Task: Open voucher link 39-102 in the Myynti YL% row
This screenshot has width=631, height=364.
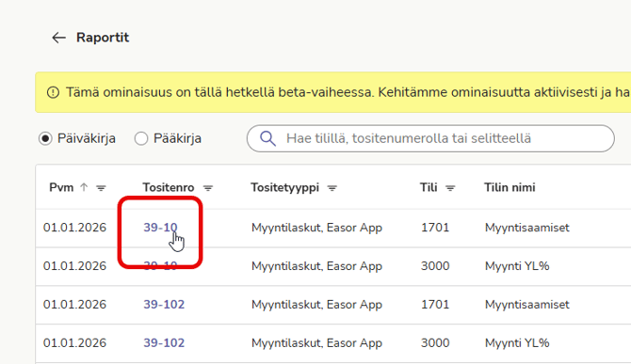Action: coord(164,343)
